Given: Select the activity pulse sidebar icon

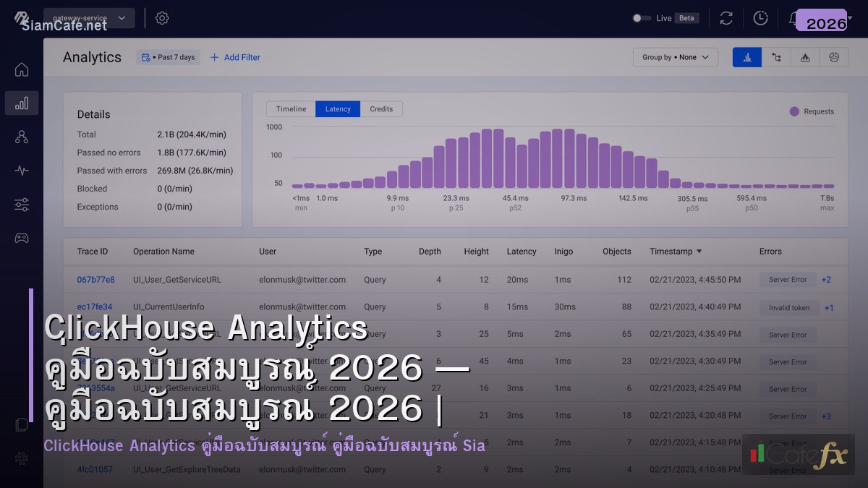Looking at the screenshot, I should [22, 171].
